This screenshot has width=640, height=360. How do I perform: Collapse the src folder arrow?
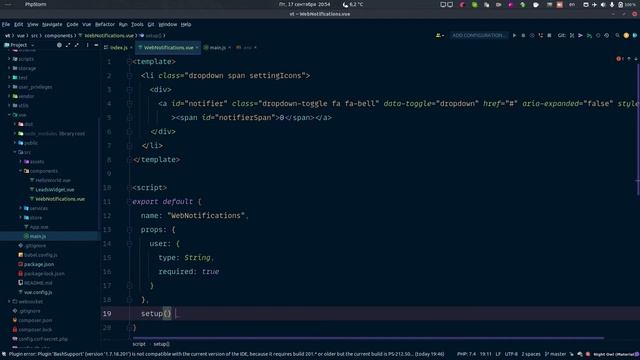(15, 152)
